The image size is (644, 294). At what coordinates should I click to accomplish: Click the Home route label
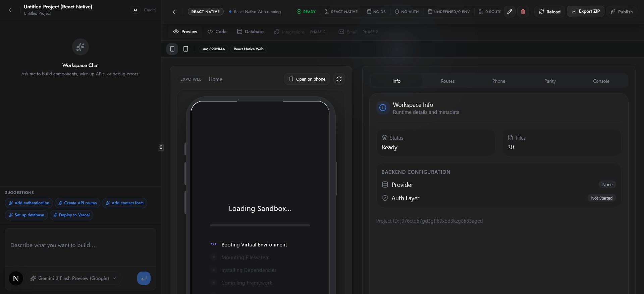[215, 79]
